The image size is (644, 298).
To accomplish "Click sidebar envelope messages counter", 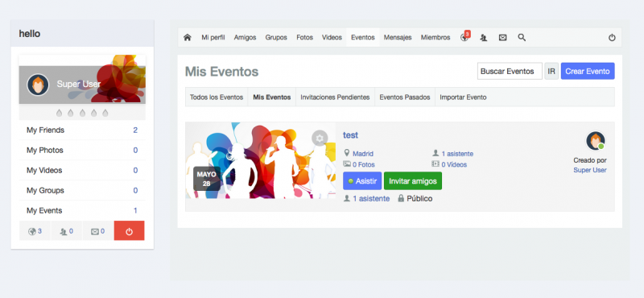I will click(x=97, y=231).
